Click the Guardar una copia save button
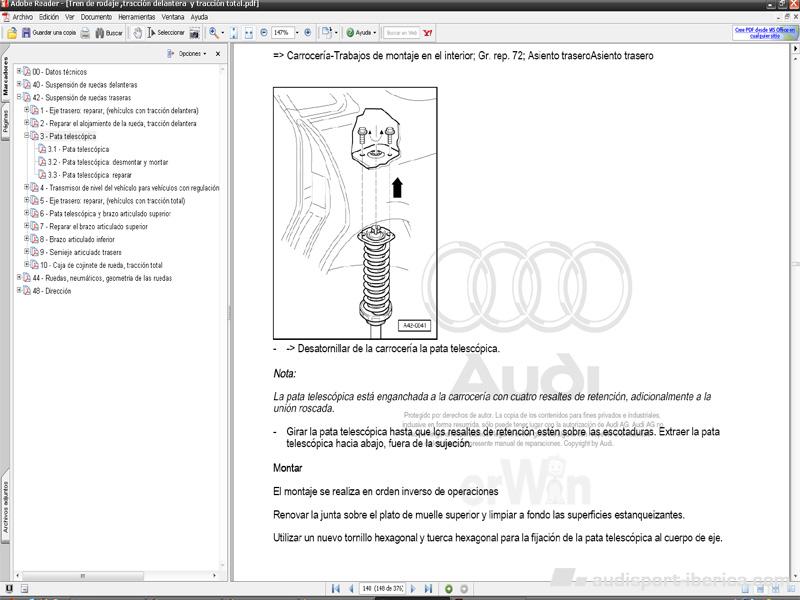 pyautogui.click(x=49, y=33)
